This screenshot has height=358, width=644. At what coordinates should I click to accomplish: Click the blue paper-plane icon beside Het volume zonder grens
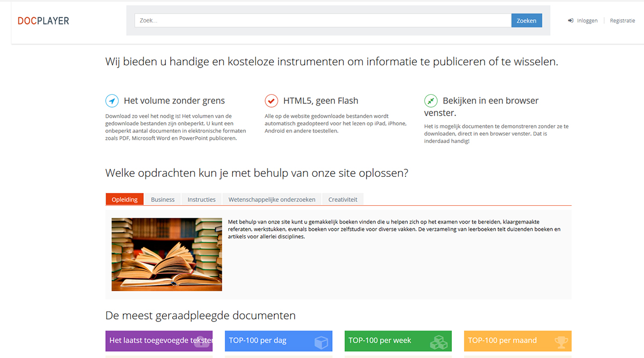(x=112, y=101)
